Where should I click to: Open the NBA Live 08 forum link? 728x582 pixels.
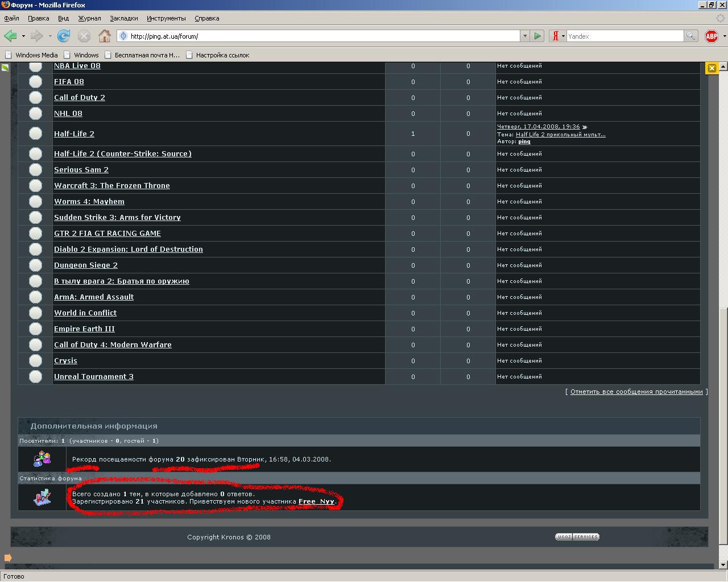pos(77,66)
